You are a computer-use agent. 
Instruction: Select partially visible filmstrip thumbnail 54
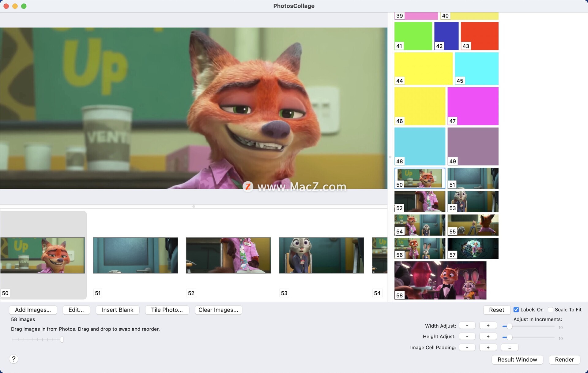(x=380, y=255)
